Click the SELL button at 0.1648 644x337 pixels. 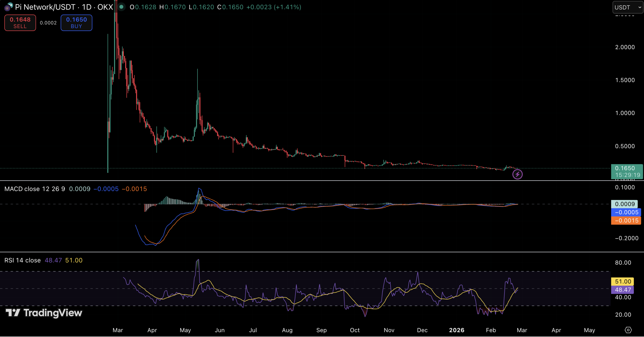pos(20,23)
